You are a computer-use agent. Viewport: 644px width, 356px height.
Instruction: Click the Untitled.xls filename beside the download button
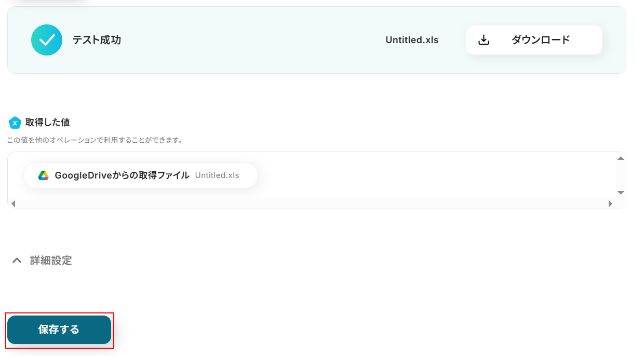click(x=412, y=40)
